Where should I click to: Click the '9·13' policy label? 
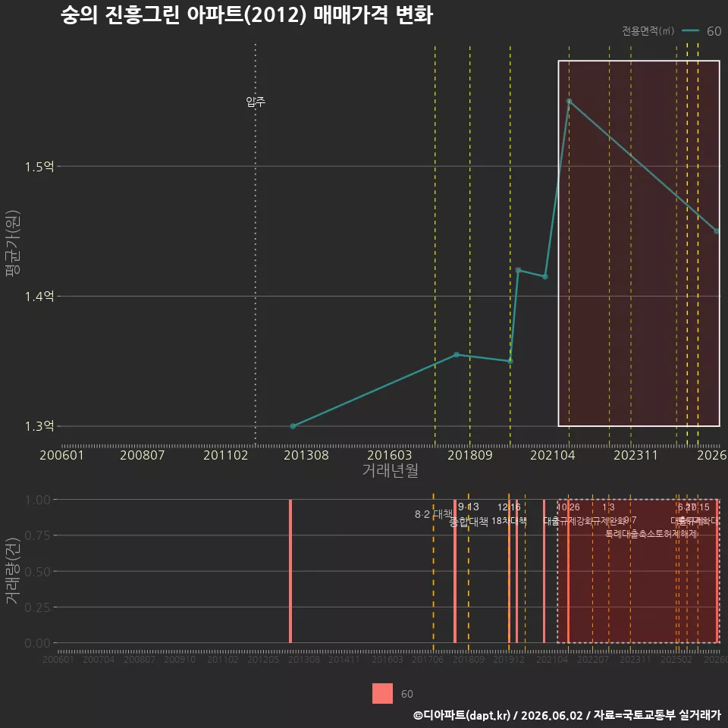click(469, 507)
